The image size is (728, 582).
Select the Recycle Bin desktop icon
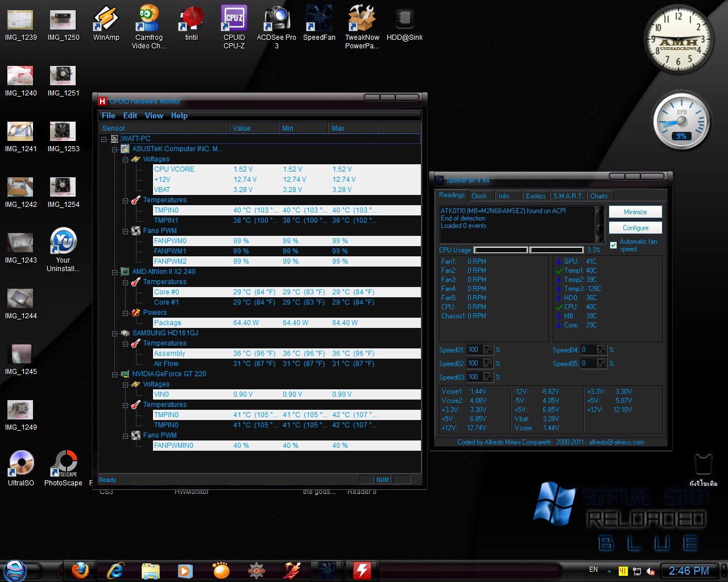tap(704, 470)
